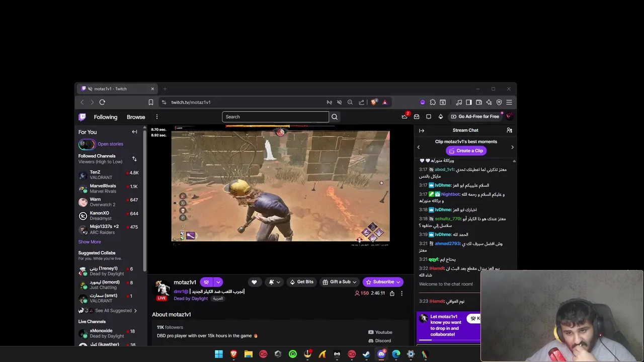The image size is (644, 362).
Task: Click Get Bits button below the stream
Action: [301, 282]
